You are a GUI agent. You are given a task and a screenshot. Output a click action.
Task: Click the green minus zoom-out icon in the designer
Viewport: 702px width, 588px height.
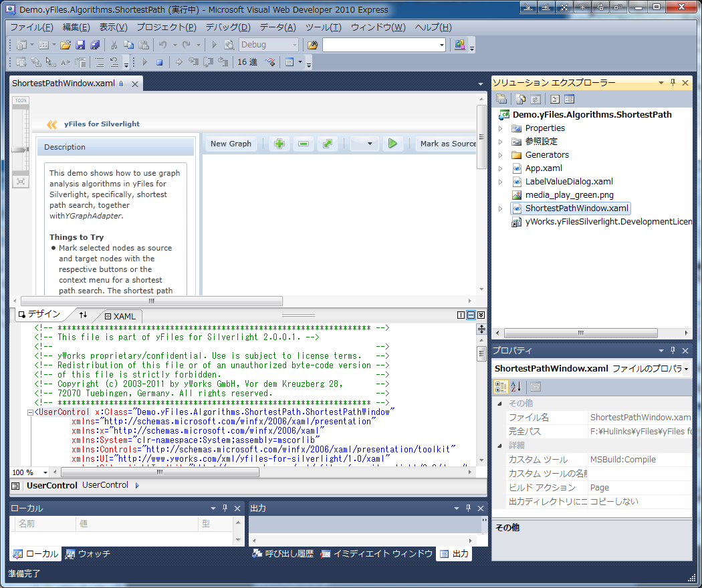[x=303, y=144]
